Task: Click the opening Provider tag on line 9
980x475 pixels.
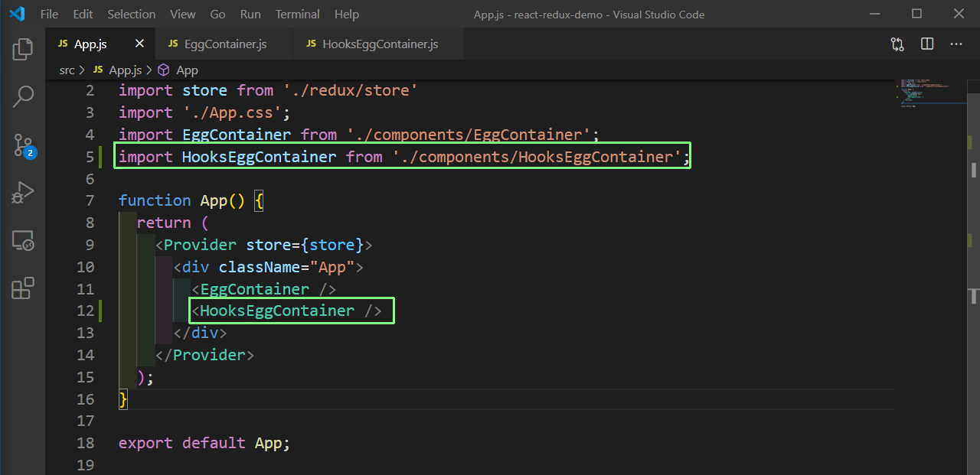Action: click(x=263, y=245)
